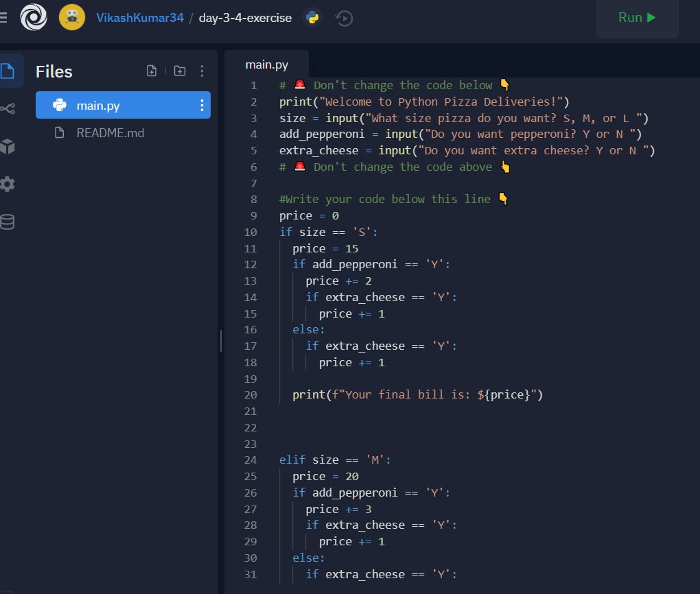This screenshot has height=594, width=700.
Task: Click line number 10 in gutter
Action: pyautogui.click(x=250, y=233)
